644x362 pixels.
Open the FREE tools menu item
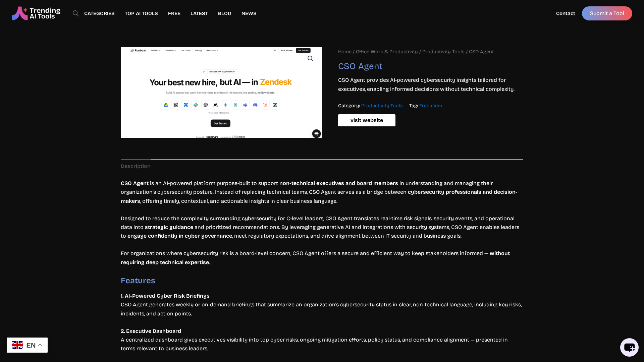[x=174, y=13]
